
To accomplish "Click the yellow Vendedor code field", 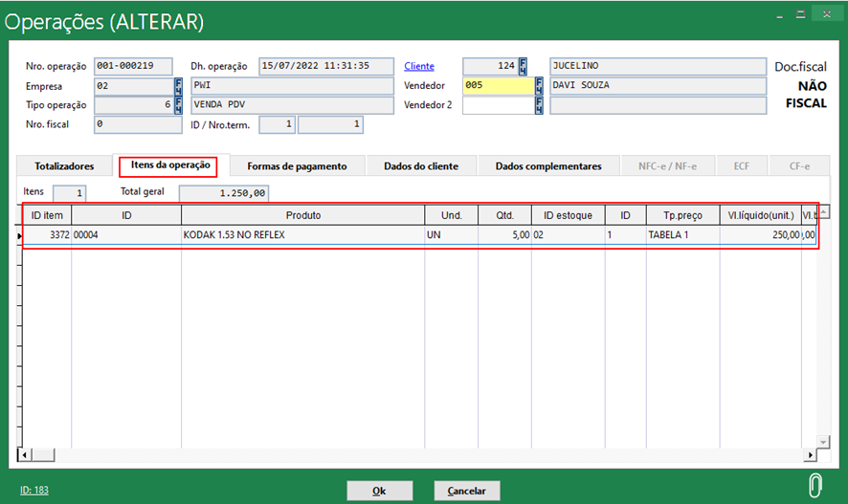I will [497, 86].
